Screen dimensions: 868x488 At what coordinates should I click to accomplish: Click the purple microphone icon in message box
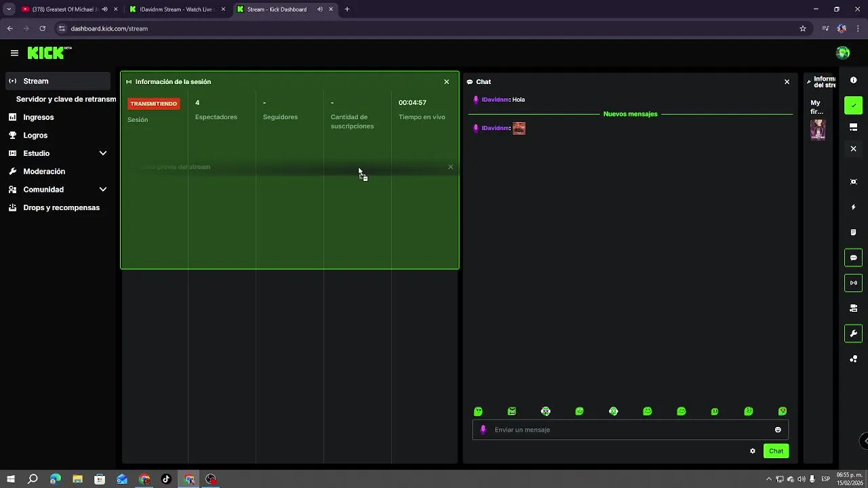point(484,430)
